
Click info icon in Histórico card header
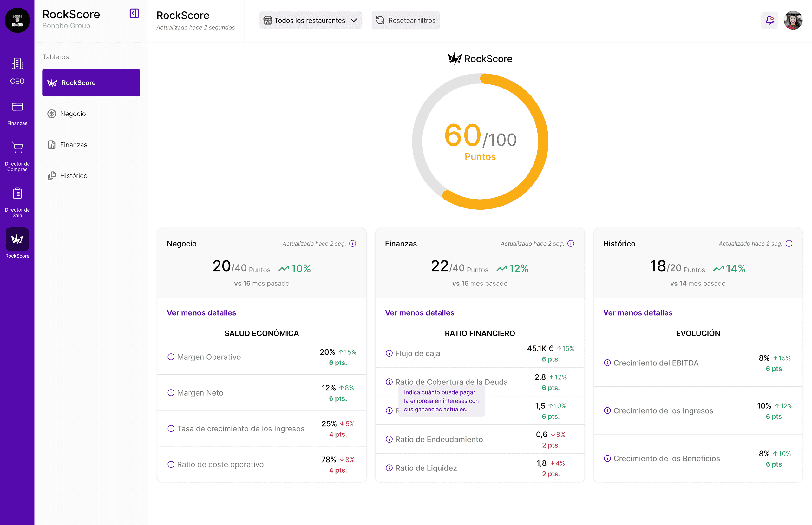(789, 243)
